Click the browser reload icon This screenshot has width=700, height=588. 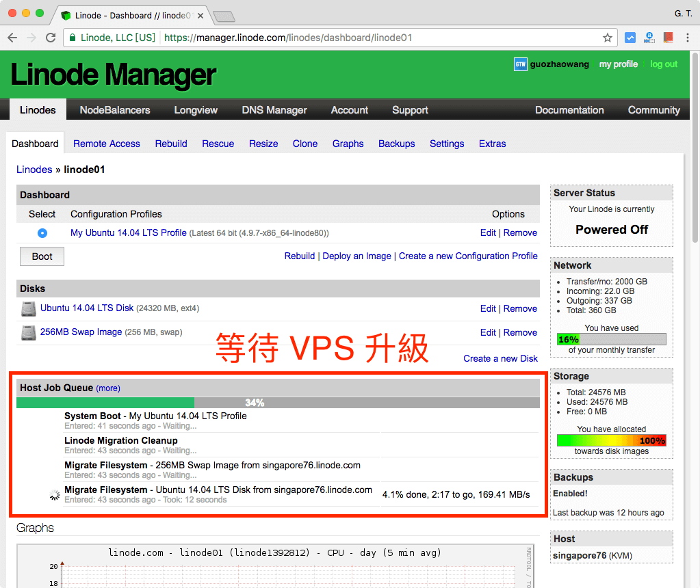coord(50,38)
